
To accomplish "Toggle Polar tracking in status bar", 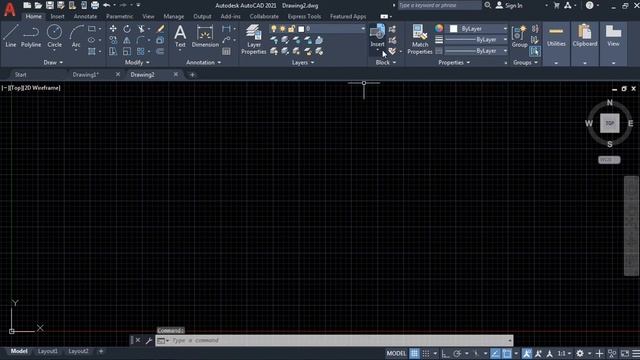I will 457,353.
